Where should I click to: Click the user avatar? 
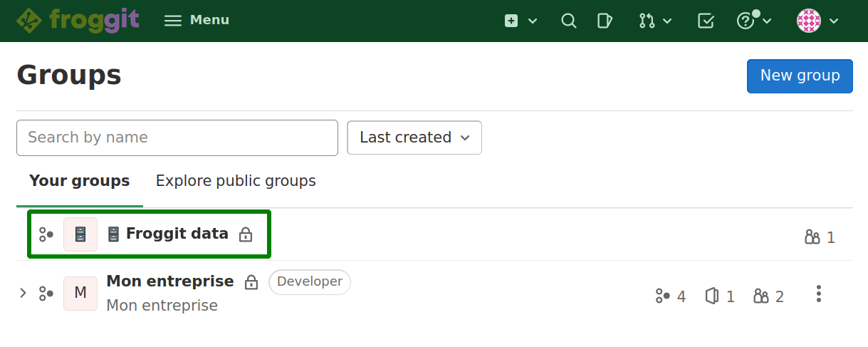[809, 21]
